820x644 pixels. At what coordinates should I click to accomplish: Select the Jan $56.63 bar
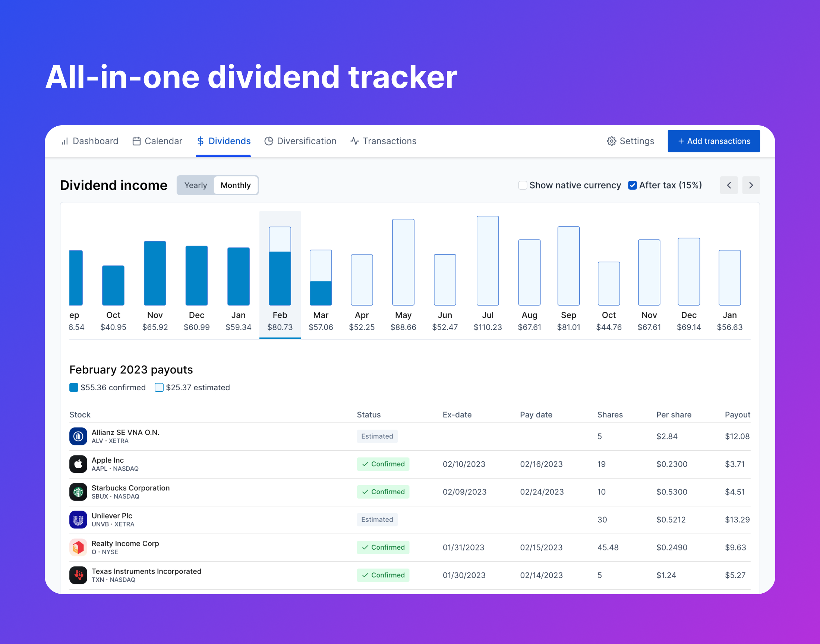pos(730,278)
